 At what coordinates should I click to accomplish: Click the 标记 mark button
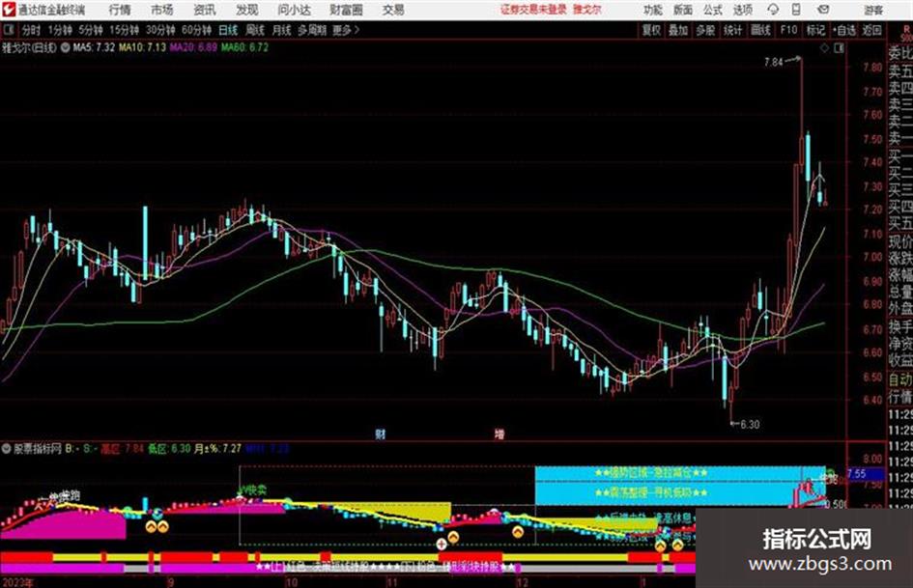click(815, 30)
